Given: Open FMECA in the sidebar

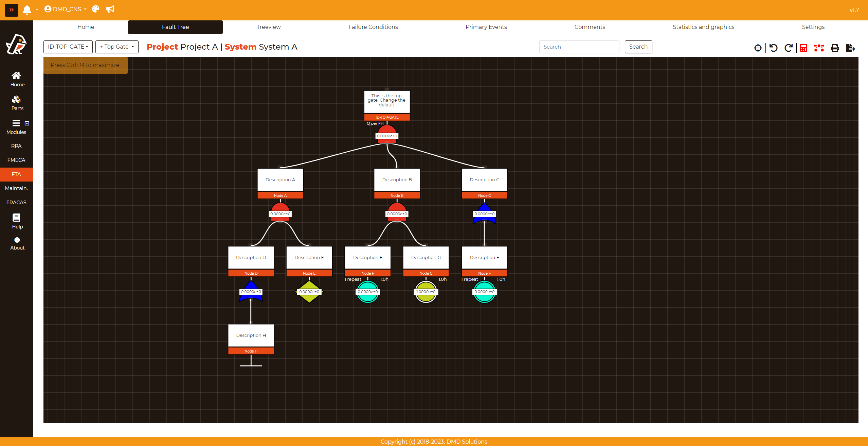Looking at the screenshot, I should 16,160.
